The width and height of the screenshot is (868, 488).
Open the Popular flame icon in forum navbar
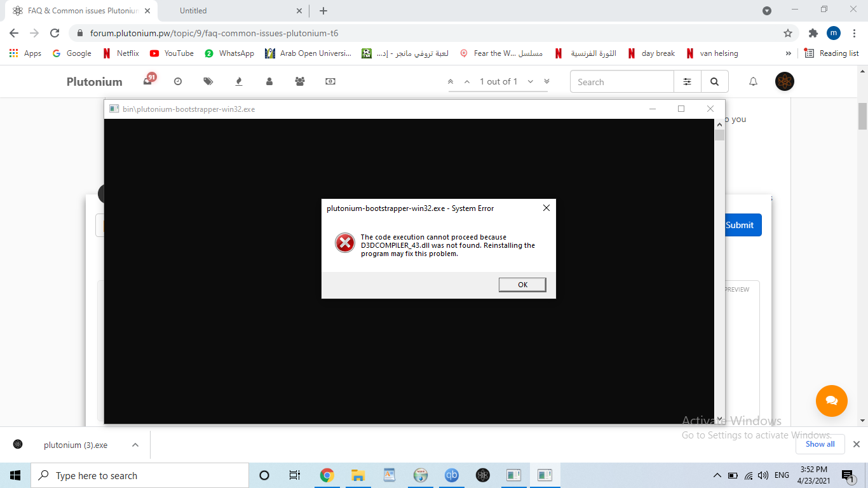pyautogui.click(x=239, y=81)
